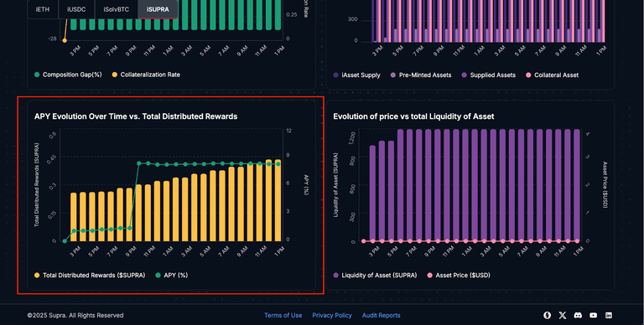Switch to the iUSDC tab
The height and width of the screenshot is (325, 644).
pos(76,9)
